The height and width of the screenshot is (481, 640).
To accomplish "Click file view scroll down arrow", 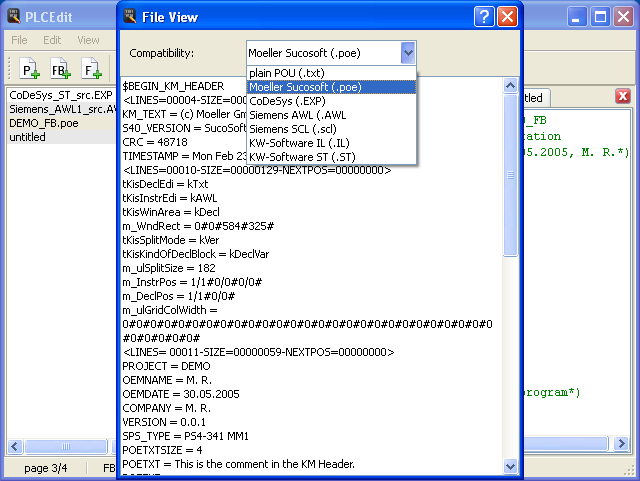I will (x=510, y=466).
